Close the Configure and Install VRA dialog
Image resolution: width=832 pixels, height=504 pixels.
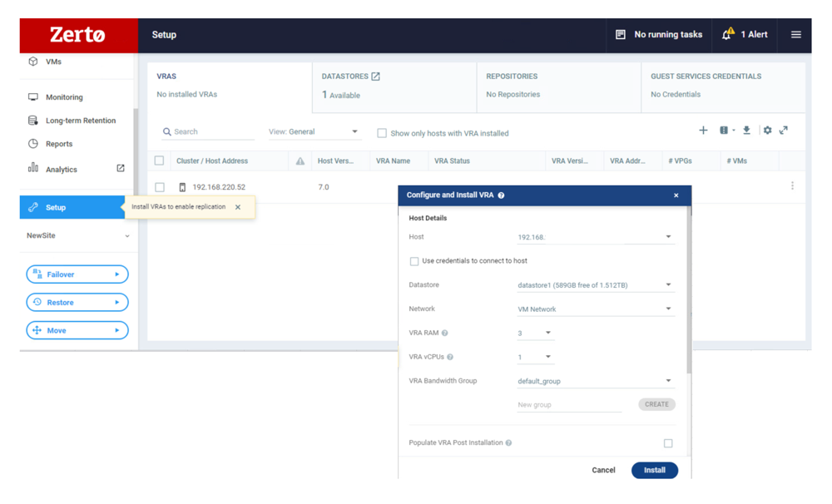[676, 195]
